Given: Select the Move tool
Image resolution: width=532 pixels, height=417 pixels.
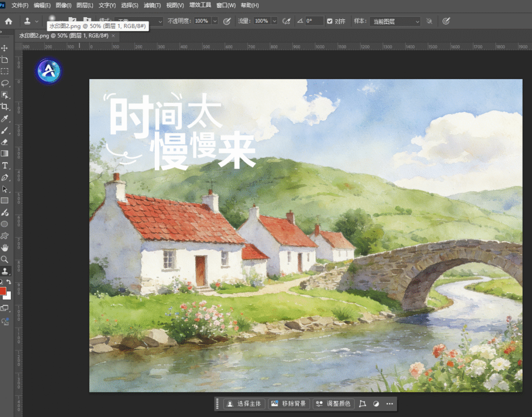Looking at the screenshot, I should [x=4, y=48].
